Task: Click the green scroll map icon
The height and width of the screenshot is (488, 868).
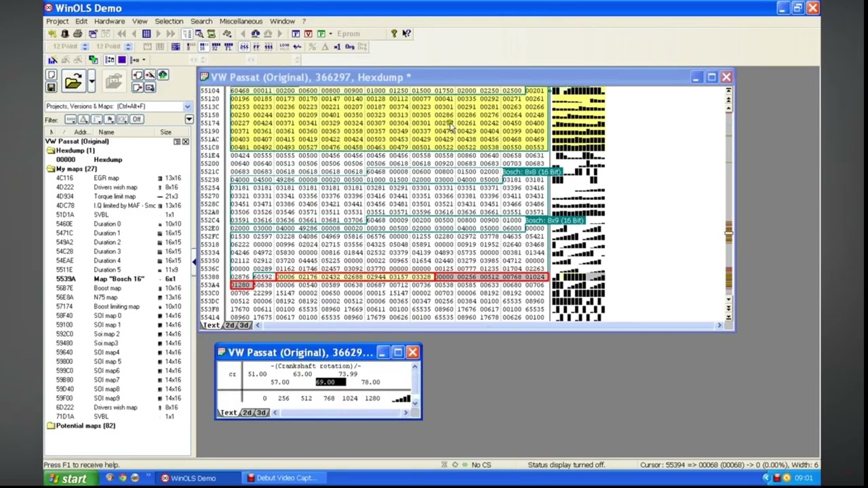Action: (211, 33)
